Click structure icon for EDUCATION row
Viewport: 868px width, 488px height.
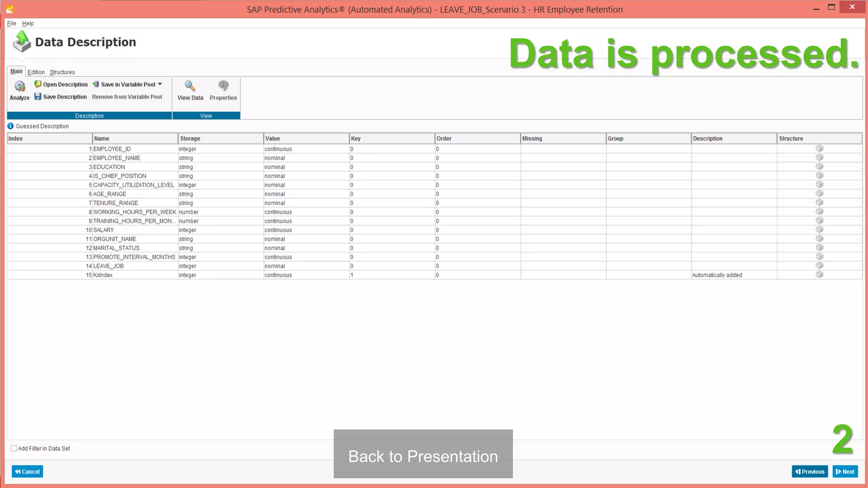pos(819,166)
